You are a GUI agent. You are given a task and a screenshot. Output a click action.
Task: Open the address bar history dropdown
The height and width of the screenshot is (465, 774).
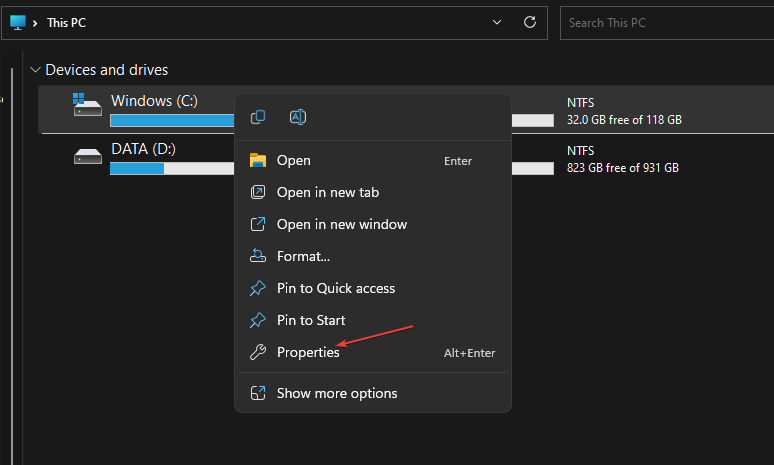[x=497, y=22]
